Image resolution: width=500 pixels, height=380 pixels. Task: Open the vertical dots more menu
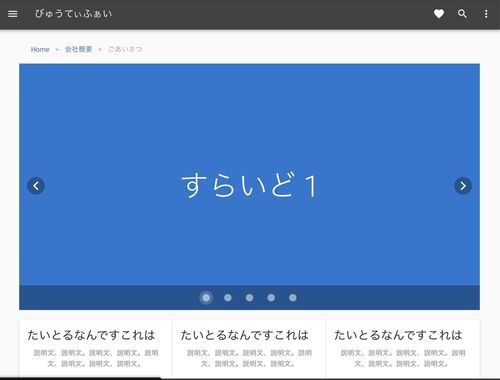coord(486,14)
